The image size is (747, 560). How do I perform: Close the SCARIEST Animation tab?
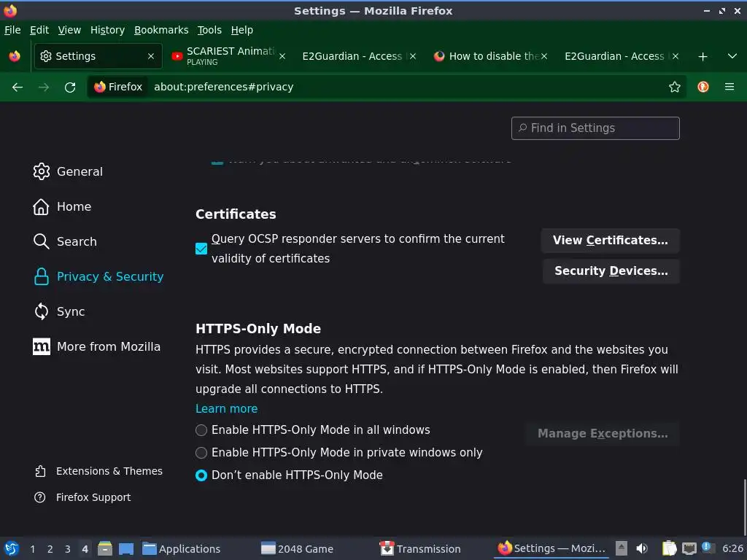coord(282,56)
